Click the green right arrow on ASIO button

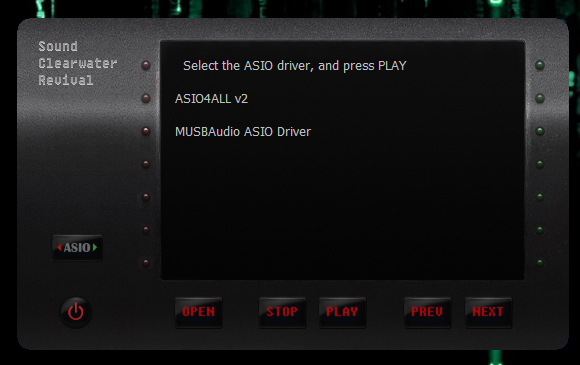click(95, 247)
